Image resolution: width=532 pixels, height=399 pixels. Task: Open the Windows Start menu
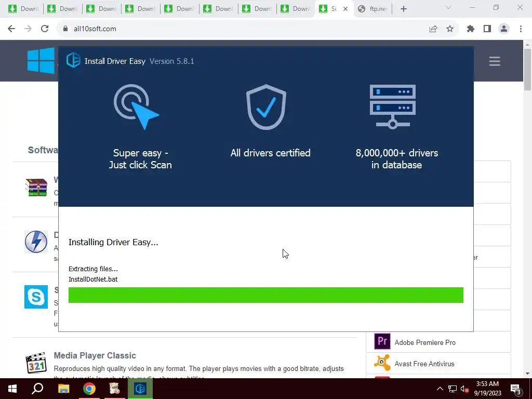click(x=12, y=389)
